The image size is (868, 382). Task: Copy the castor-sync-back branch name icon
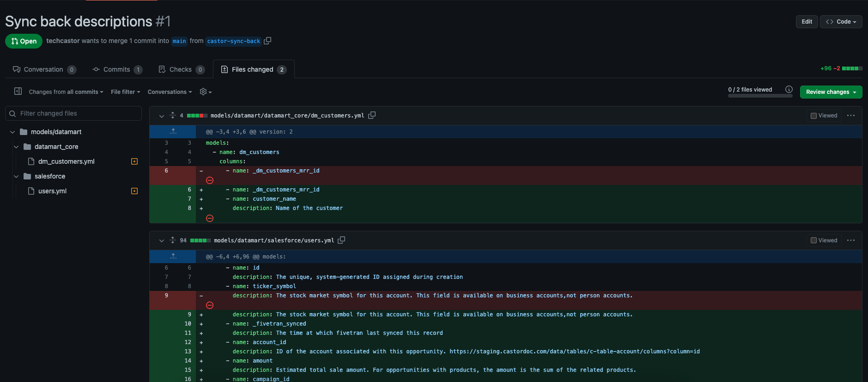[x=267, y=41]
